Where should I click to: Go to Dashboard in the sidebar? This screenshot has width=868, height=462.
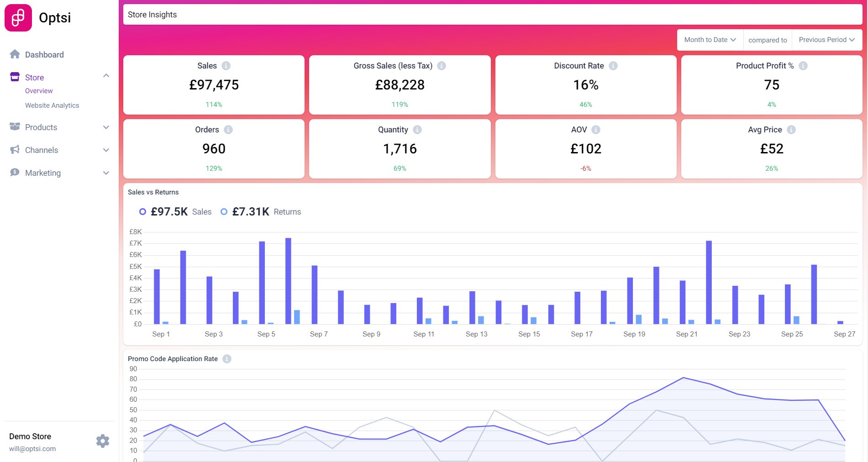[x=44, y=55]
